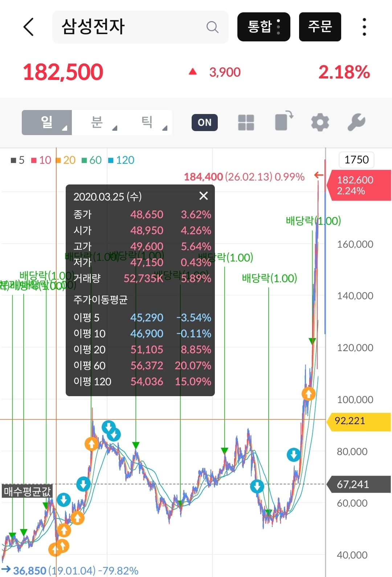Open the chart grid layout icon
Screen dimensions: 392x577
246,122
